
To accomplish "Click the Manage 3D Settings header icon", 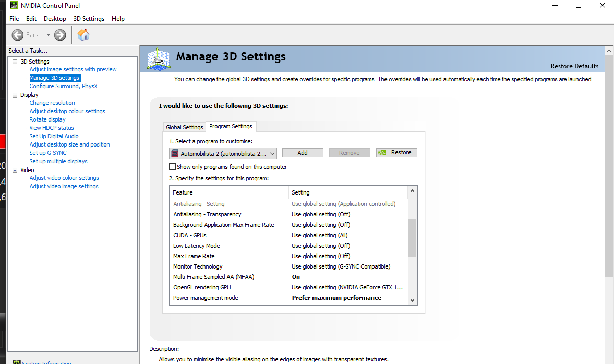I will [x=159, y=59].
